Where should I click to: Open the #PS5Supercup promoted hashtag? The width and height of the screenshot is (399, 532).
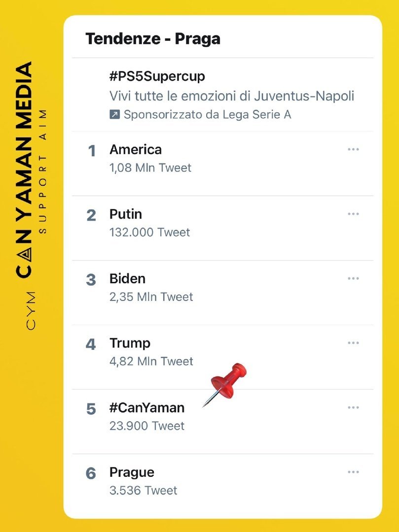157,77
